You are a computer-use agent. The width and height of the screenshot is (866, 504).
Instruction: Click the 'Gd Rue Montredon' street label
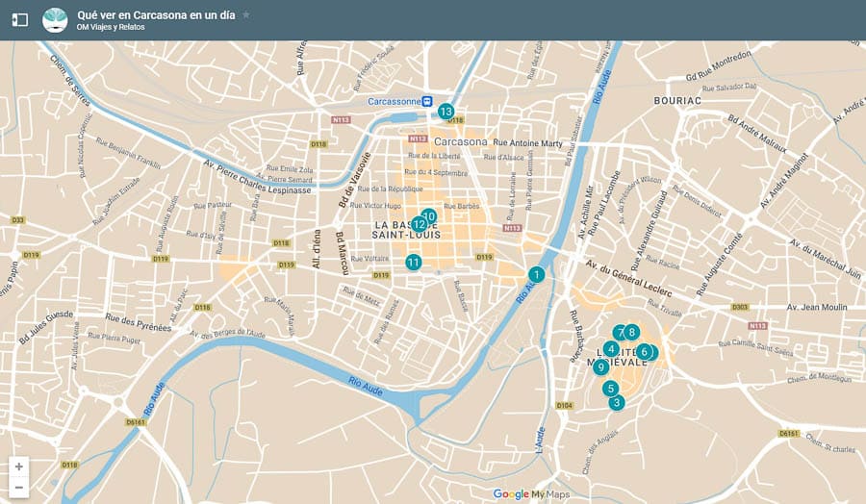pyautogui.click(x=719, y=65)
